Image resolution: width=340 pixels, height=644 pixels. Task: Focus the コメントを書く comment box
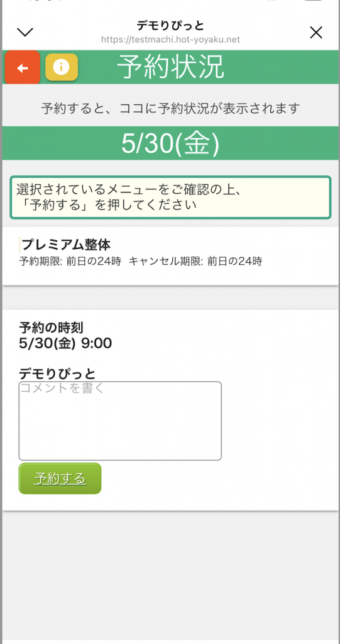(x=120, y=421)
